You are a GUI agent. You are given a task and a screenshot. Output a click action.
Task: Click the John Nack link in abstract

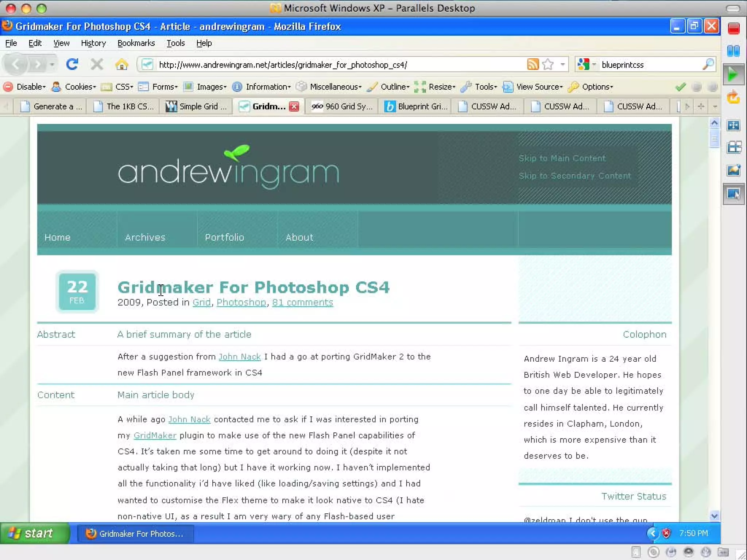[239, 357]
